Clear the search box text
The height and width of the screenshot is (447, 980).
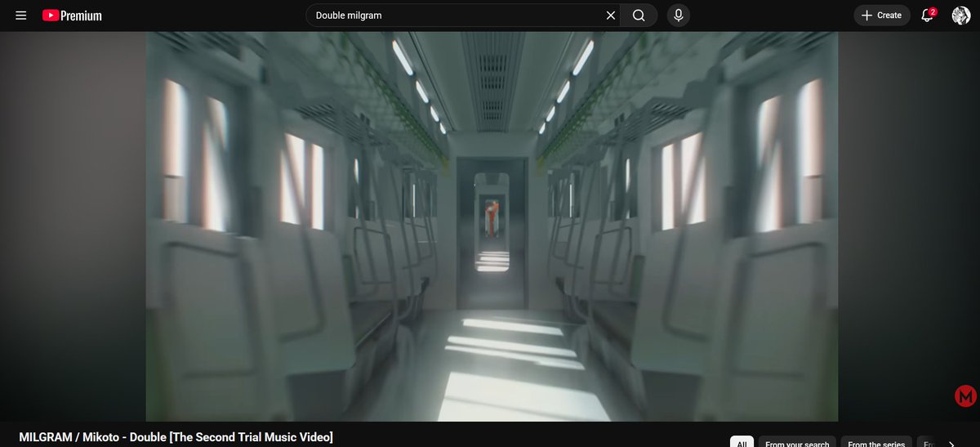click(611, 16)
